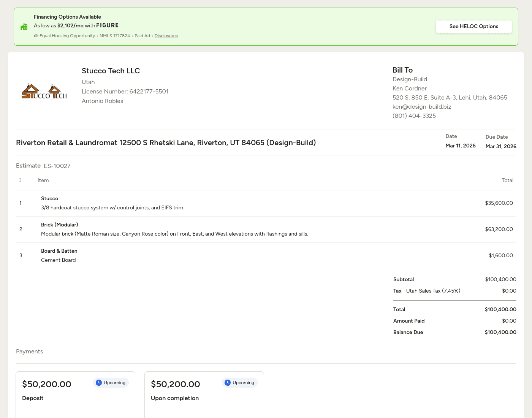
Task: Click the Riverton Retail & Laundromat project title
Action: click(x=166, y=143)
